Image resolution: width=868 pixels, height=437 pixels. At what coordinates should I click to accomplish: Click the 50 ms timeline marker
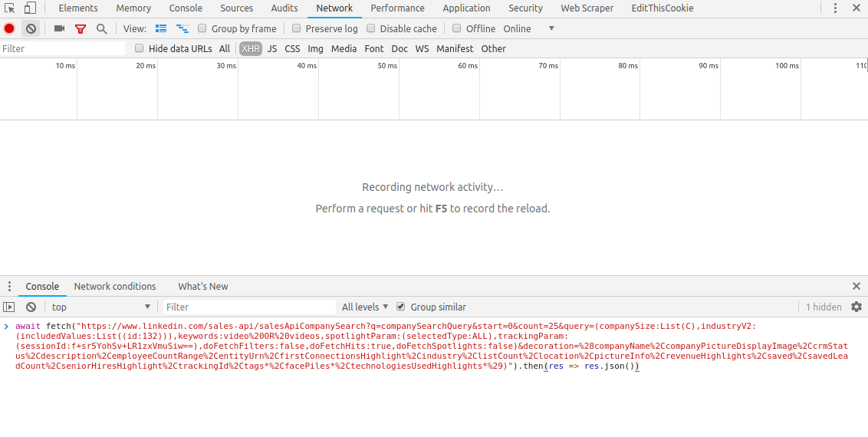(x=387, y=66)
